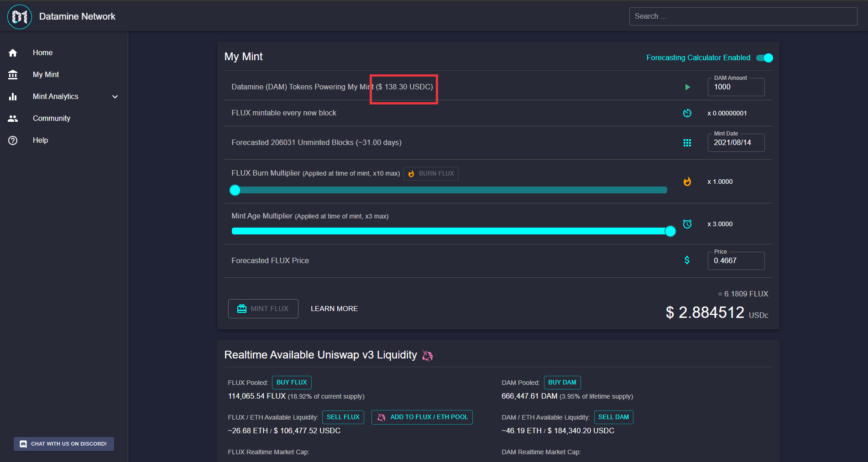Click the x 0.00000001 multiplier value
The height and width of the screenshot is (462, 868).
click(727, 114)
